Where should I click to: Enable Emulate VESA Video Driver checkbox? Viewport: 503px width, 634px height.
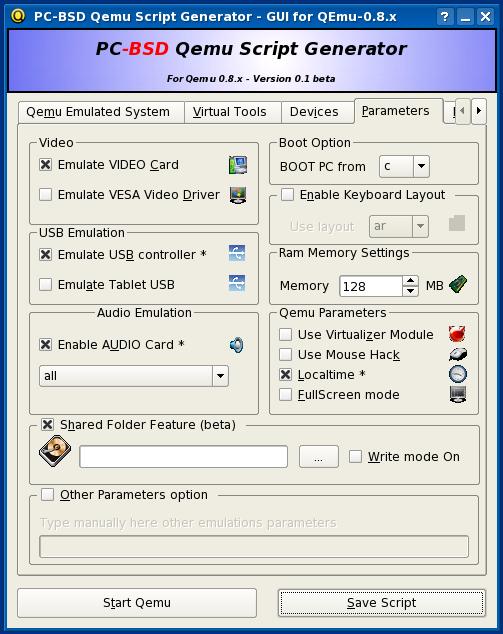(45, 194)
